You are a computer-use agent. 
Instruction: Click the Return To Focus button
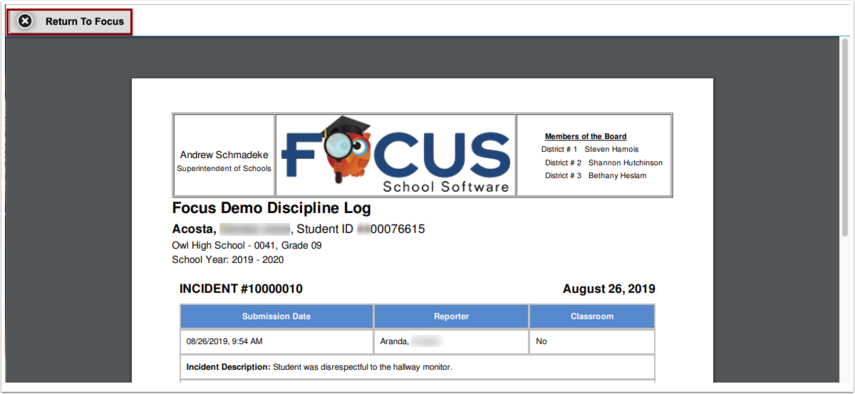tap(70, 22)
